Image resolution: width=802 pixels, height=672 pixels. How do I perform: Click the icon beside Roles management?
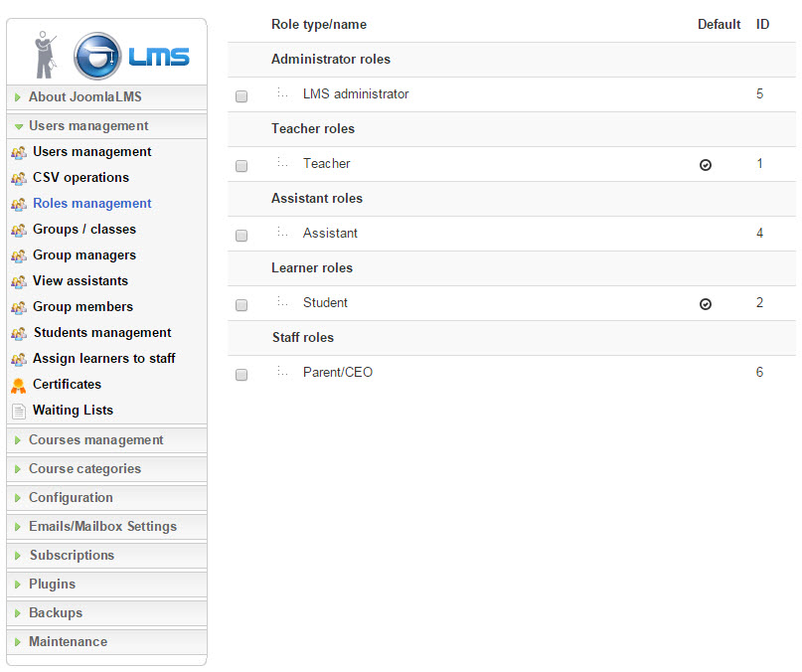point(19,204)
